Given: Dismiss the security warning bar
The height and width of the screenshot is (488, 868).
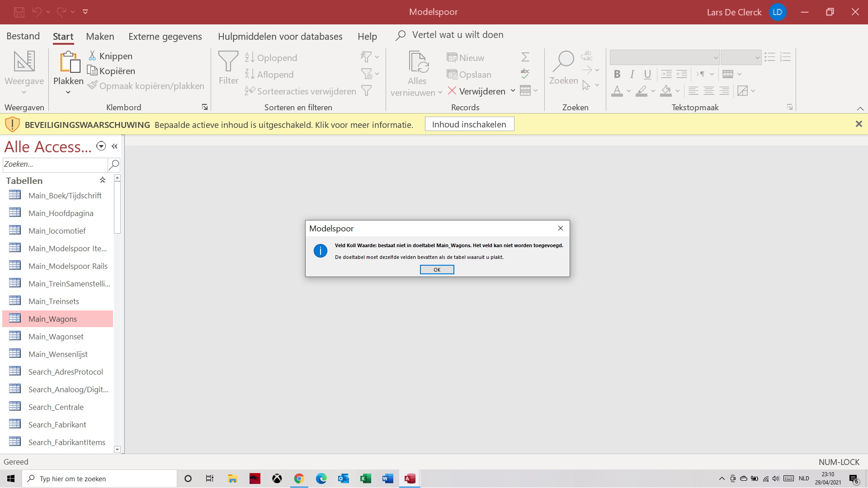Looking at the screenshot, I should tap(859, 124).
